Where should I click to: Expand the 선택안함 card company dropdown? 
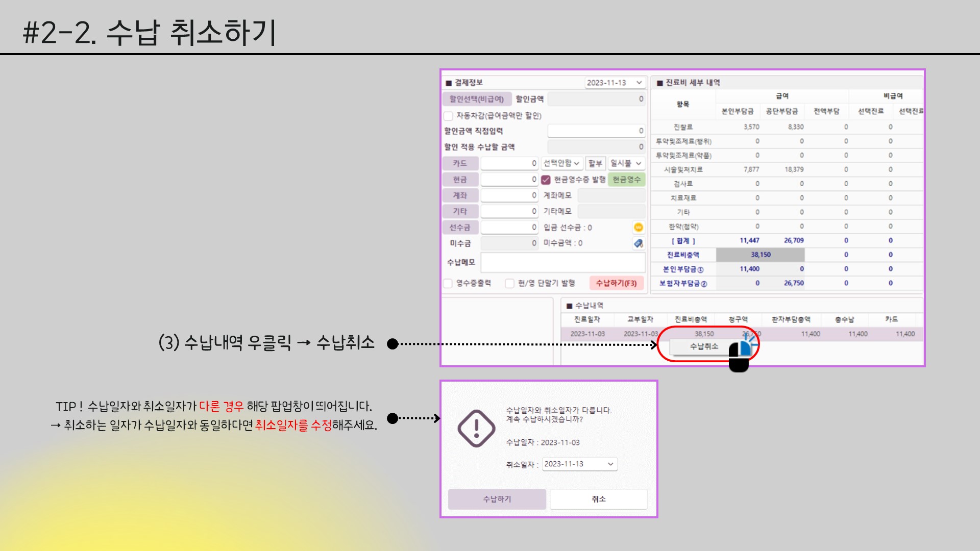[561, 163]
